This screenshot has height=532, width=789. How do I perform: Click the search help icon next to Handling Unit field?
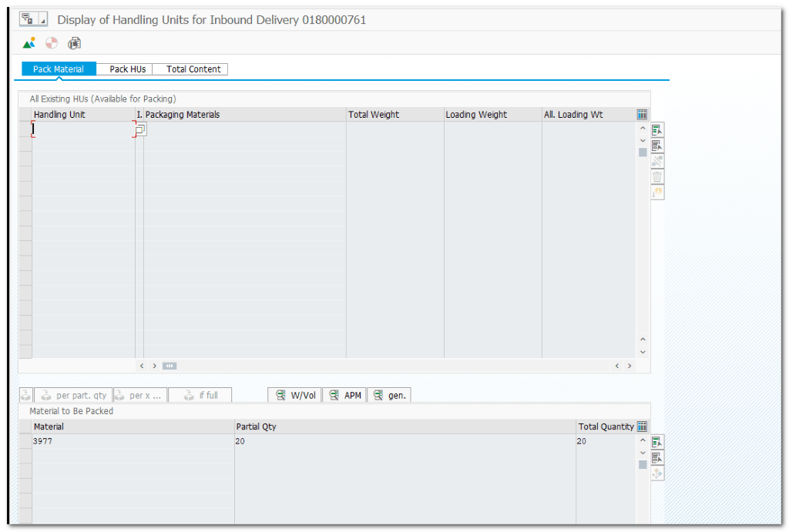coord(140,130)
